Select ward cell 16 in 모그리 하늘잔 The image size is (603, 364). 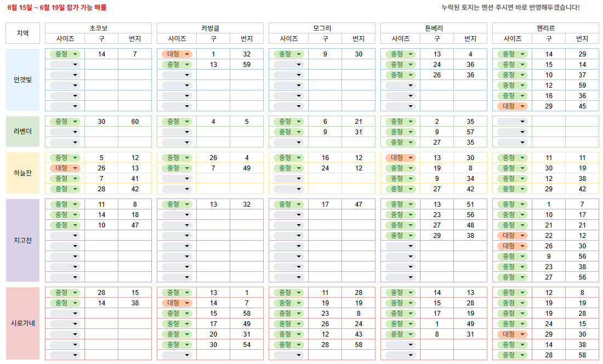tap(325, 157)
